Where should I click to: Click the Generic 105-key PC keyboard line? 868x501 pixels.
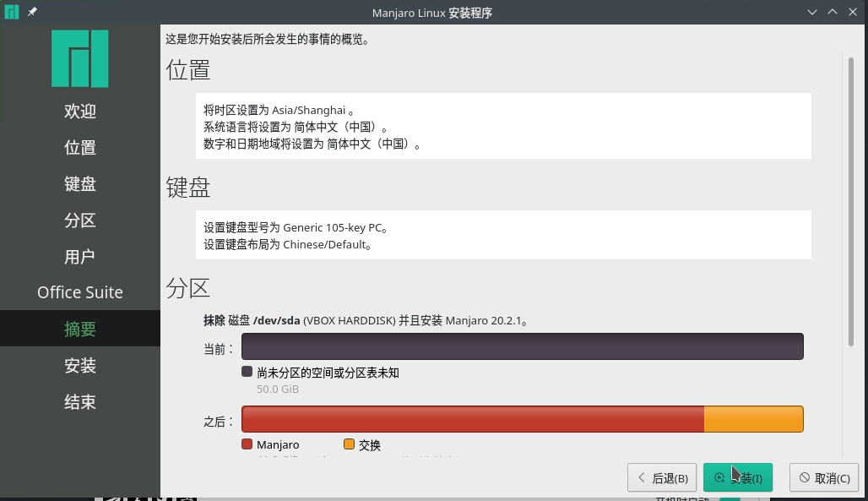click(x=295, y=227)
